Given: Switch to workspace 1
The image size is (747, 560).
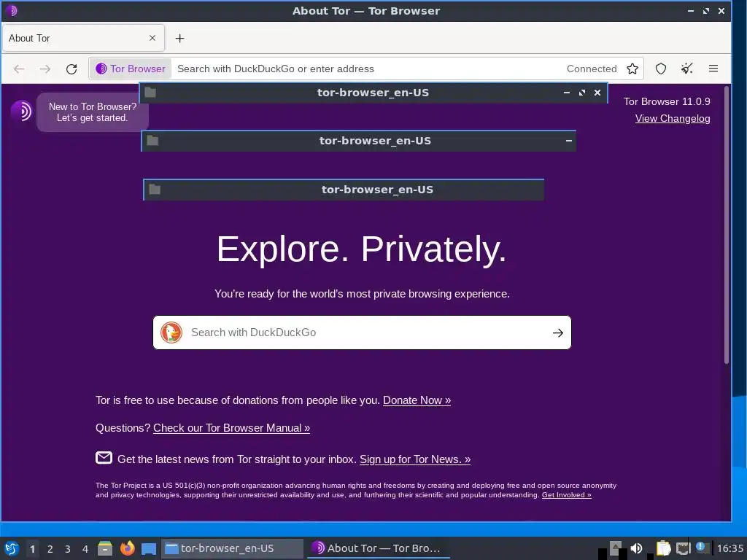Looking at the screenshot, I should pyautogui.click(x=32, y=549).
